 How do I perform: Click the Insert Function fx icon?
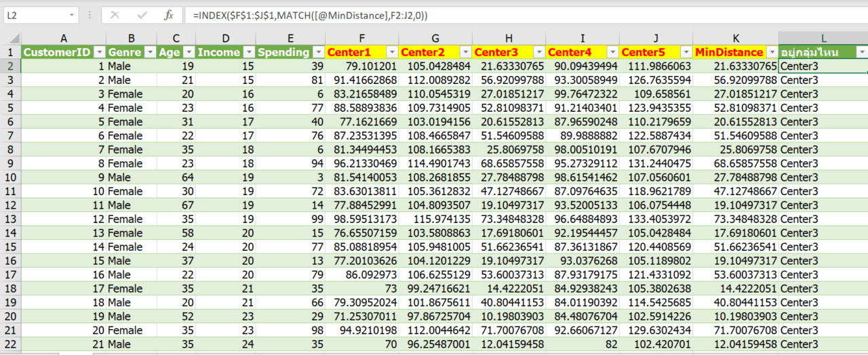click(x=170, y=15)
